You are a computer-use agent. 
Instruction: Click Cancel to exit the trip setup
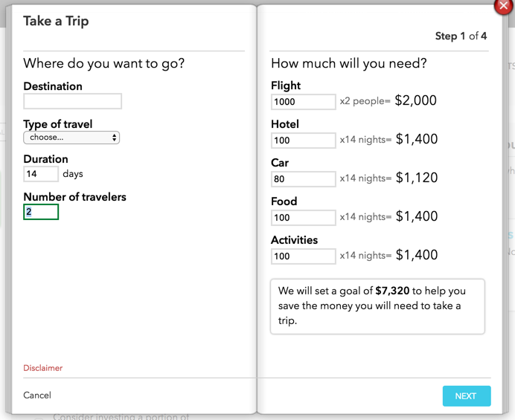[x=37, y=395]
